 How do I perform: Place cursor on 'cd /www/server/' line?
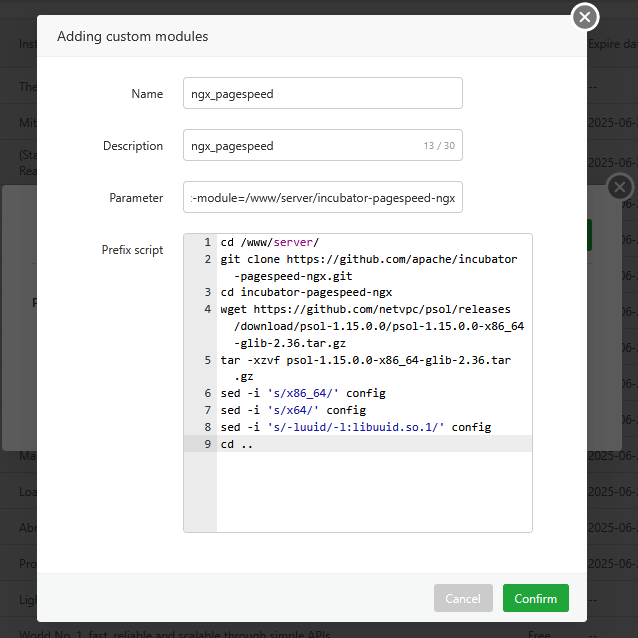tap(269, 242)
